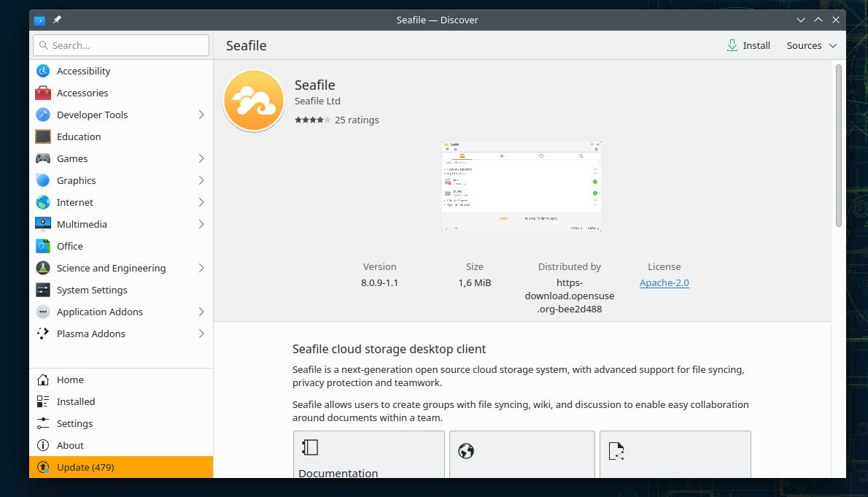Open Settings via the sliders icon
This screenshot has height=497, width=868.
click(x=43, y=423)
